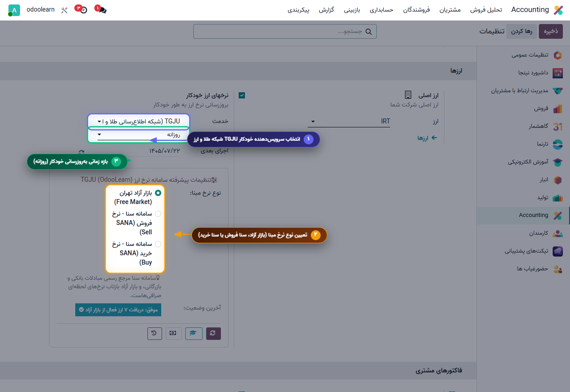Viewport: 570px width, 392px height.
Task: Select سامانه سنا نرخ فروش (SANA Sell) radio
Action: pos(158,213)
